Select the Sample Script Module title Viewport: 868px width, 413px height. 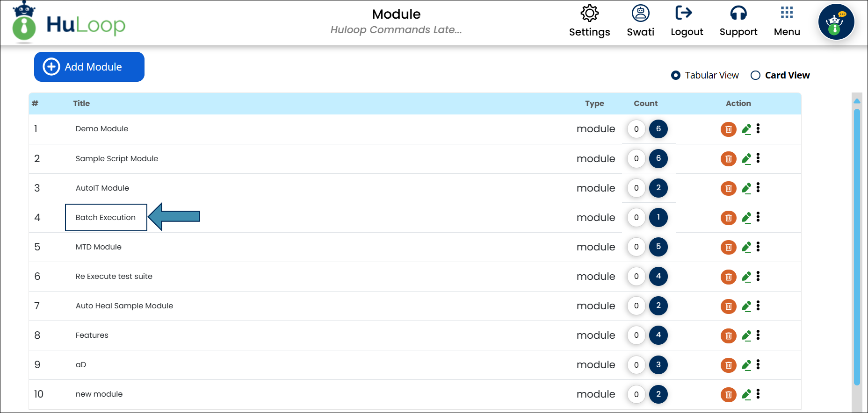coord(117,158)
